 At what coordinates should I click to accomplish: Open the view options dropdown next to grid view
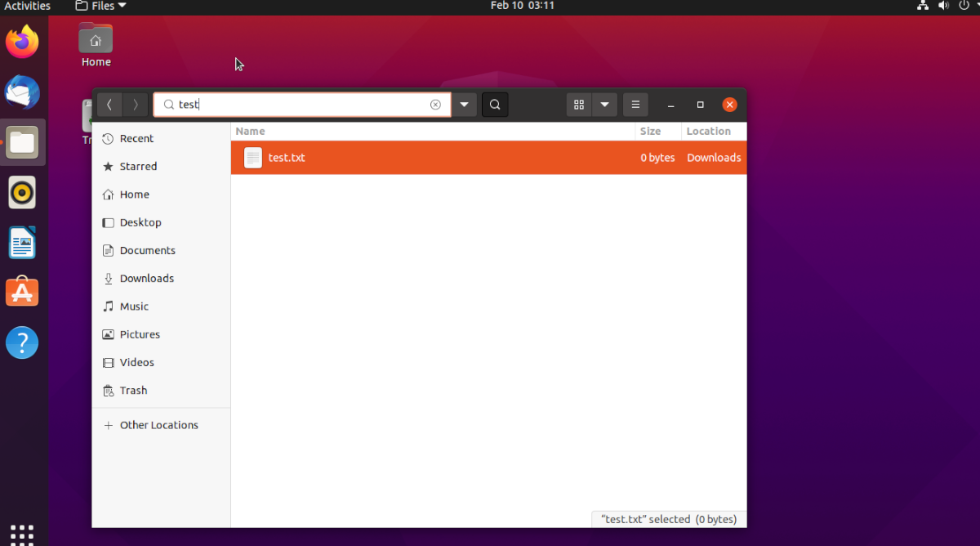[x=605, y=105]
